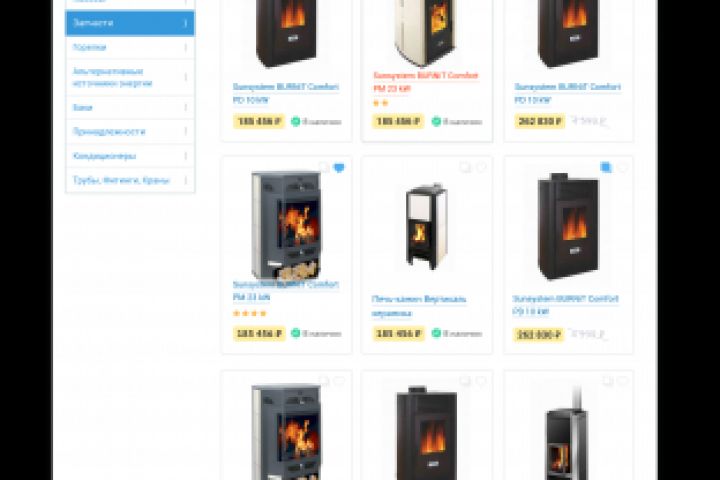Favorite the stove with the chimney pipe
The width and height of the screenshot is (720, 480).
(622, 382)
